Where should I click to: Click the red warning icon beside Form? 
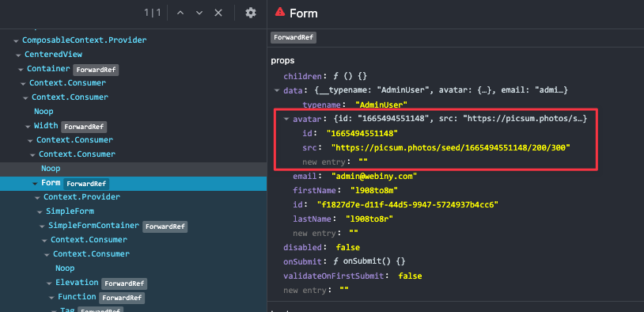(280, 12)
